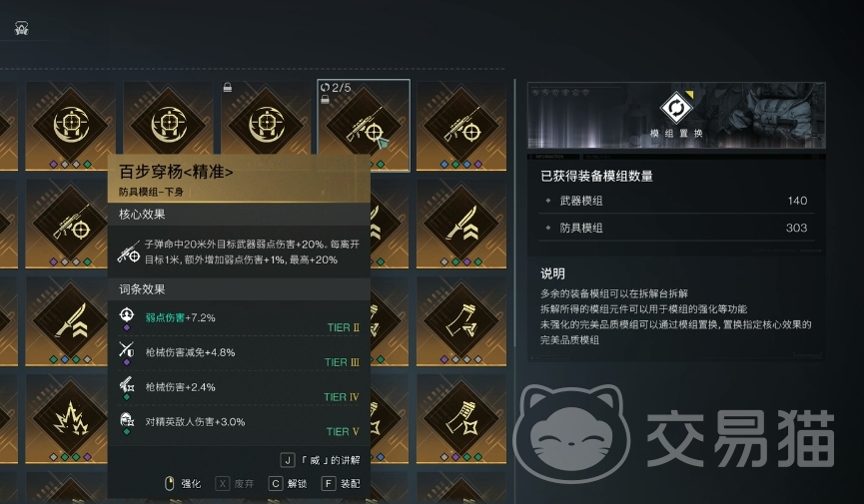Select the first crosshair moon module

coord(71,126)
